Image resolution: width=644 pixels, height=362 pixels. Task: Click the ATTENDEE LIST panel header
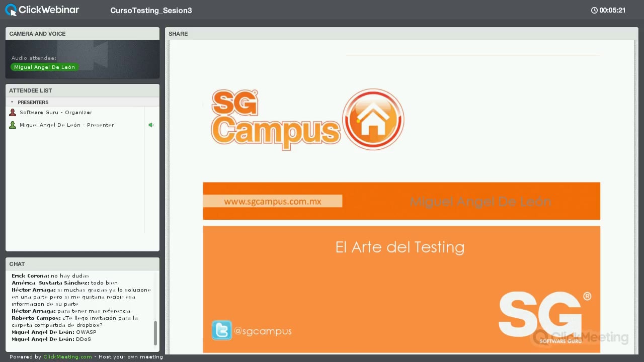(x=83, y=90)
